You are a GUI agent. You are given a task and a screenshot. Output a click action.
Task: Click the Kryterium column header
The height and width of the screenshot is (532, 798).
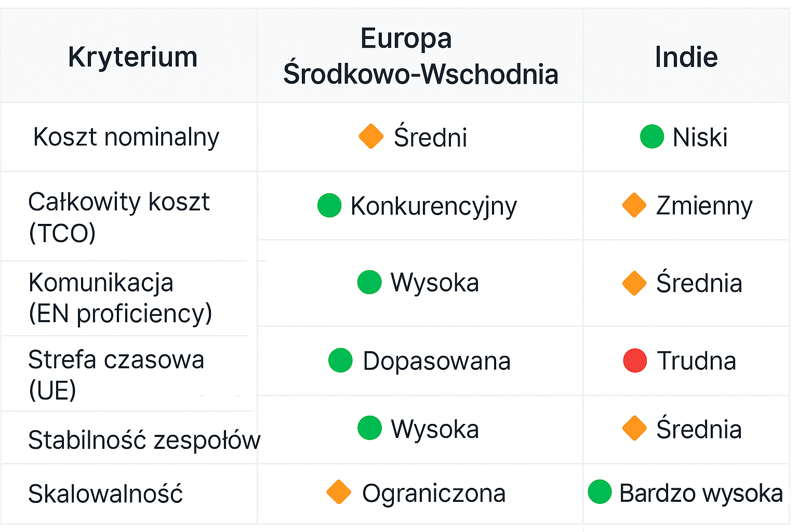click(x=132, y=57)
